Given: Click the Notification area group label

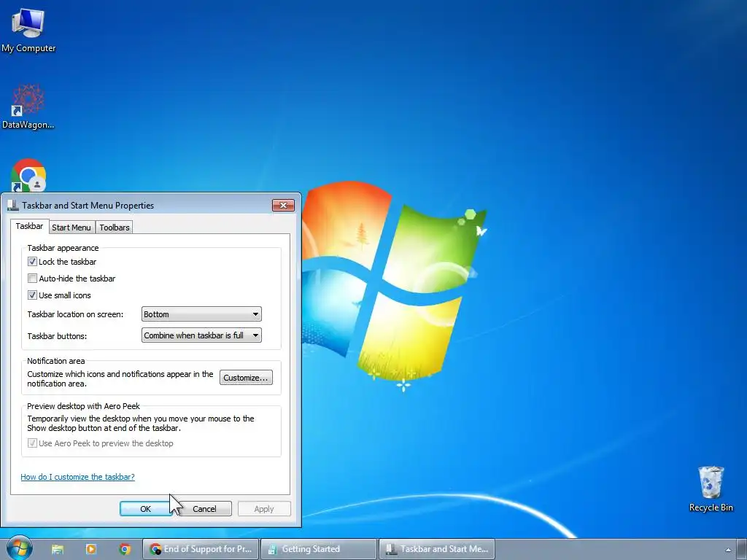Looking at the screenshot, I should click(55, 361).
